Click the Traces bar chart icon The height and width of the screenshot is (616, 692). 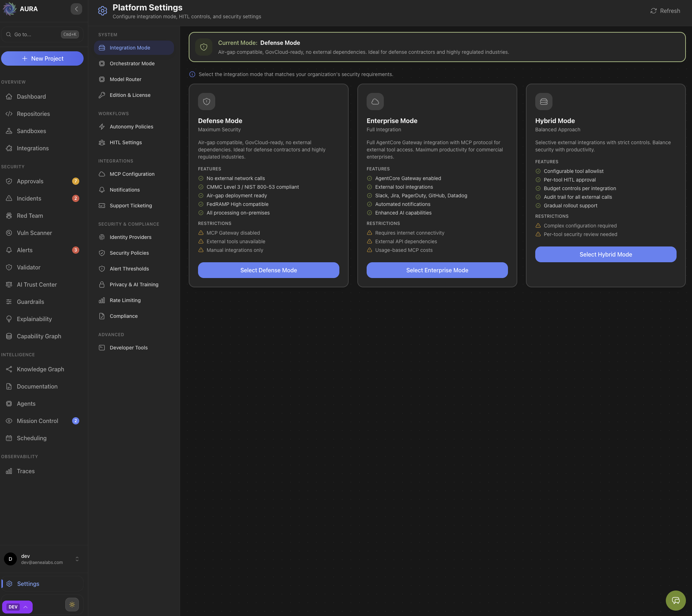(9, 471)
